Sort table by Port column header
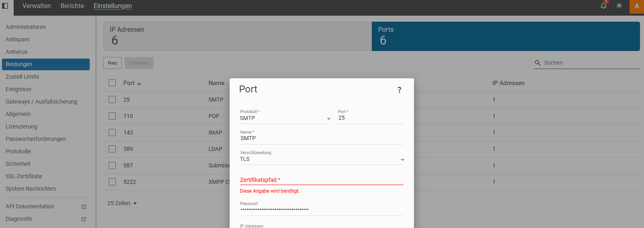The image size is (644, 228). click(x=129, y=83)
